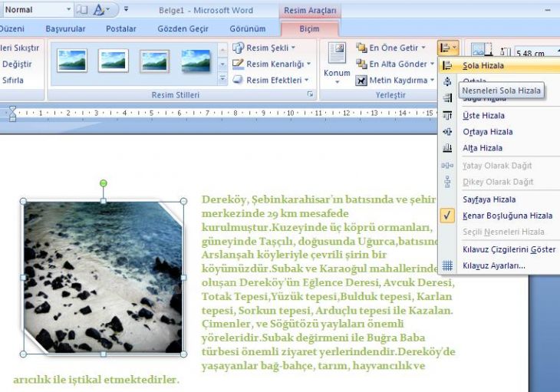This screenshot has height=392, width=560.
Task: Click Resimleri Sıkıştır button
Action: pos(20,48)
